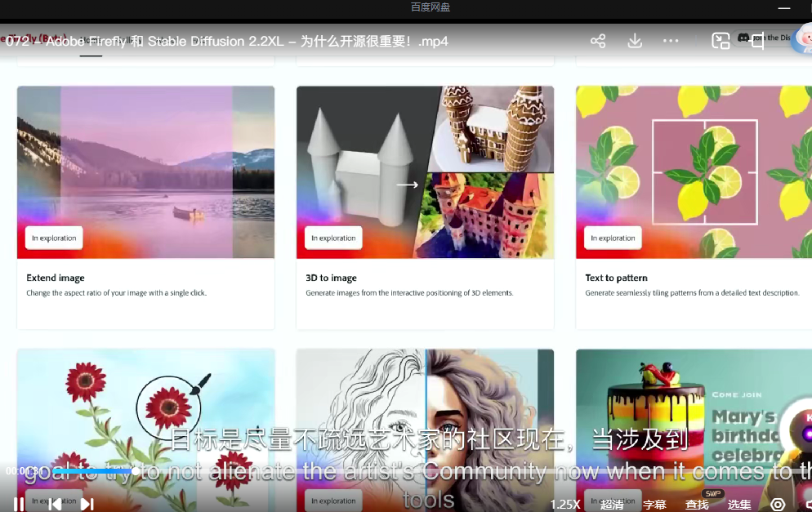Click the 3D to image card thumbnail
This screenshot has height=512, width=812.
(x=425, y=171)
